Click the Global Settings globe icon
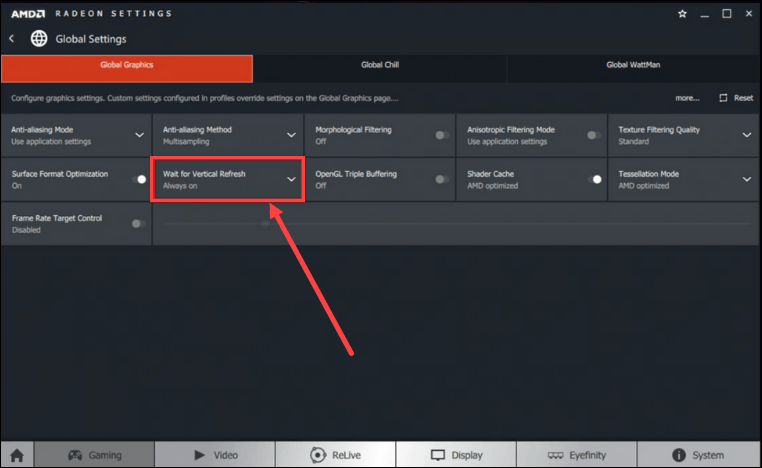The width and height of the screenshot is (762, 468). [x=39, y=38]
